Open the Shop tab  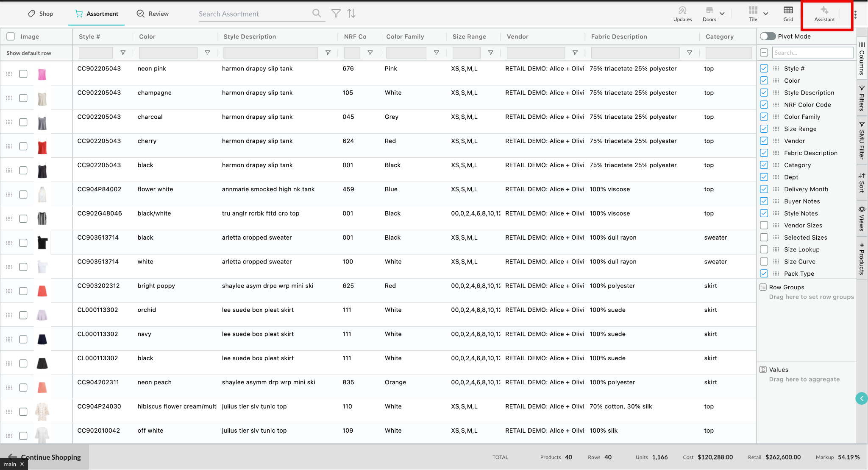coord(41,14)
